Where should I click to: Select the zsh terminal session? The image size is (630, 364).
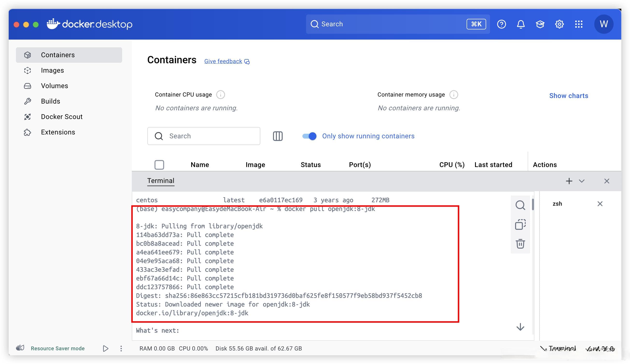pyautogui.click(x=557, y=203)
